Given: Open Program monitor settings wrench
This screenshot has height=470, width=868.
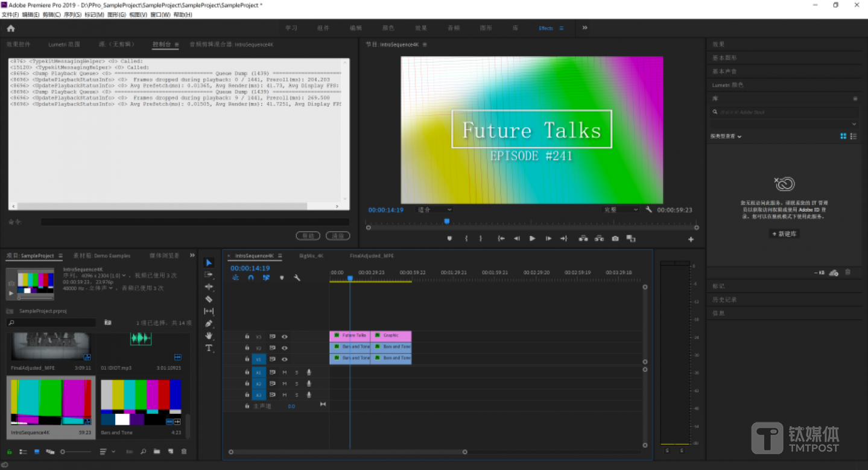Looking at the screenshot, I should [x=648, y=209].
